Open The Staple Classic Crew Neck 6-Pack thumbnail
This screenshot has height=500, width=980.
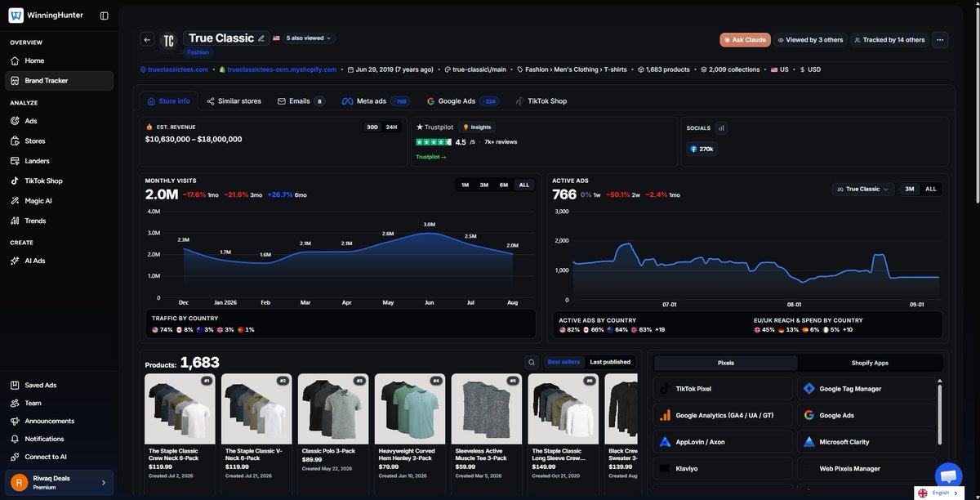[x=180, y=408]
